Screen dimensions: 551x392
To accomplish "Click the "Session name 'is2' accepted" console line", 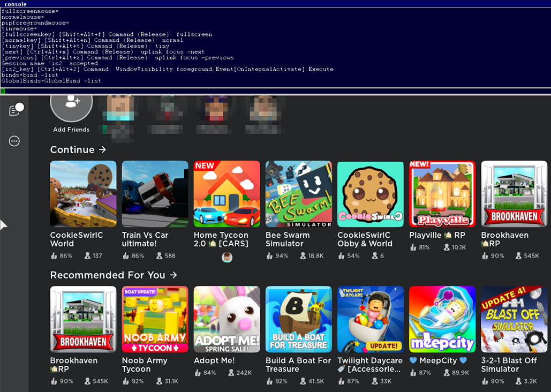I will point(50,63).
